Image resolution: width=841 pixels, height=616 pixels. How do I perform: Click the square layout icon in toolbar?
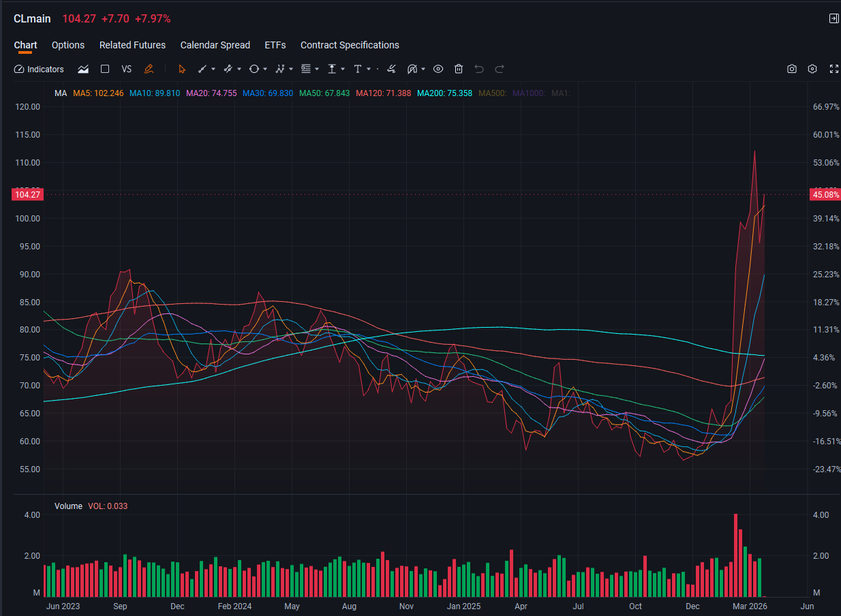[x=105, y=69]
